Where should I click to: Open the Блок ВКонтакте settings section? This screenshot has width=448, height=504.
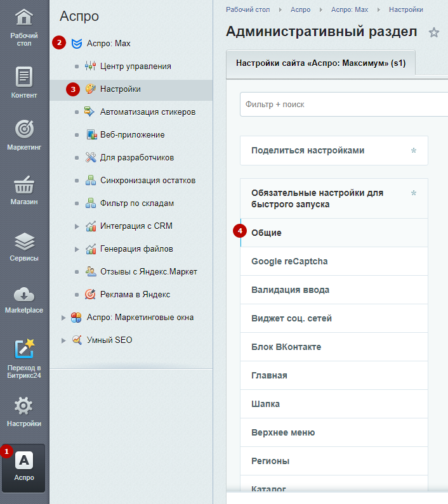click(x=334, y=347)
